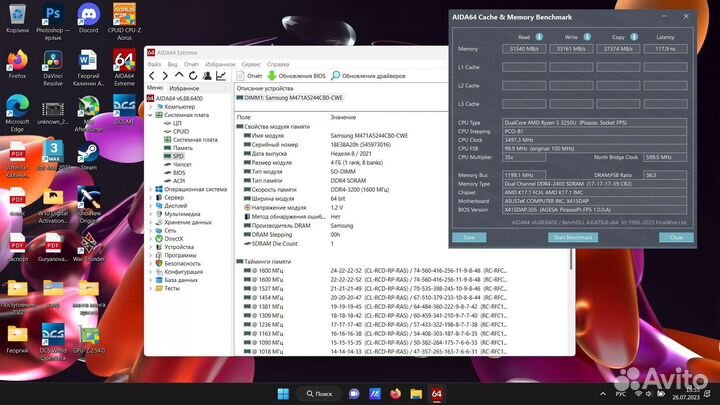Open the Сервис menu in AIDA64
Screen dimensions: 720x405
251,64
